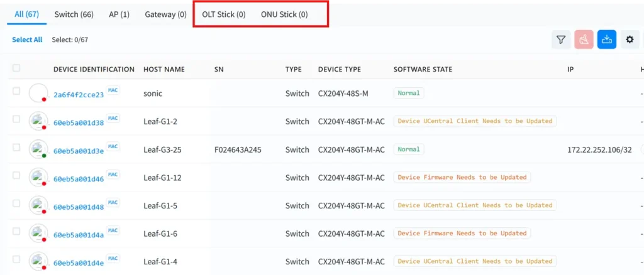
Task: Click IP address 172.22.252.106/32
Action: click(x=599, y=149)
